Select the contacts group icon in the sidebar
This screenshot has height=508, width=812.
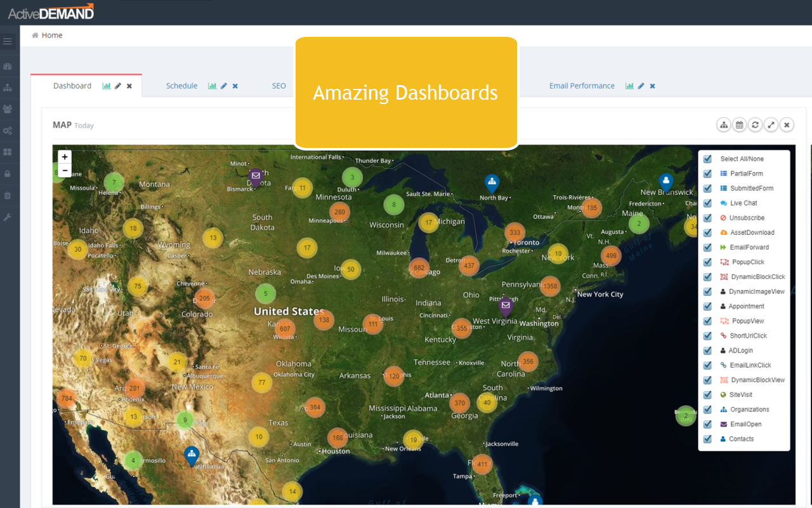click(x=8, y=109)
